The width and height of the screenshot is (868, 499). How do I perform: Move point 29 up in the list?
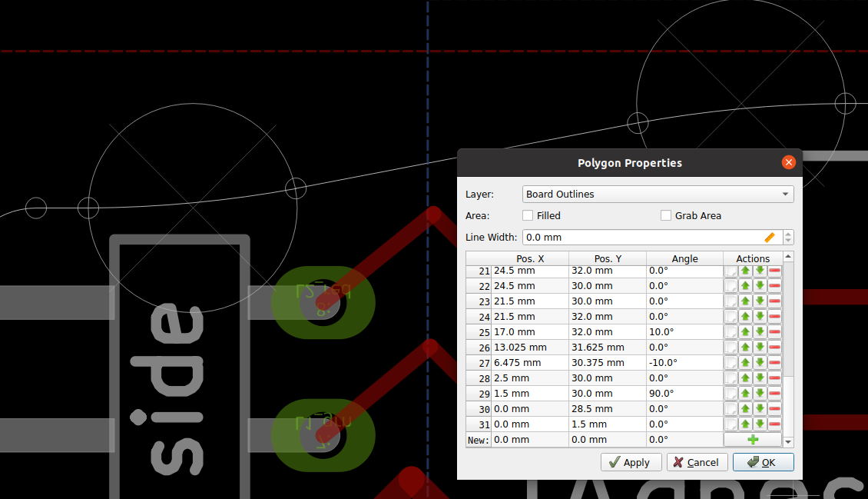coord(744,393)
